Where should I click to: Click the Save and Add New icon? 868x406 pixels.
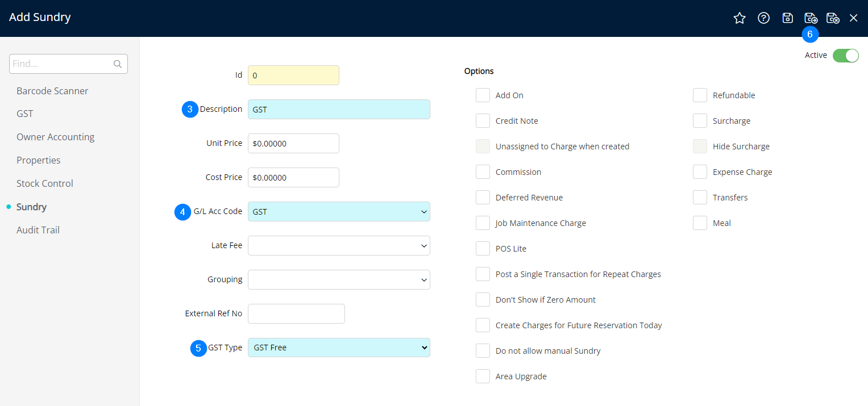coord(811,18)
